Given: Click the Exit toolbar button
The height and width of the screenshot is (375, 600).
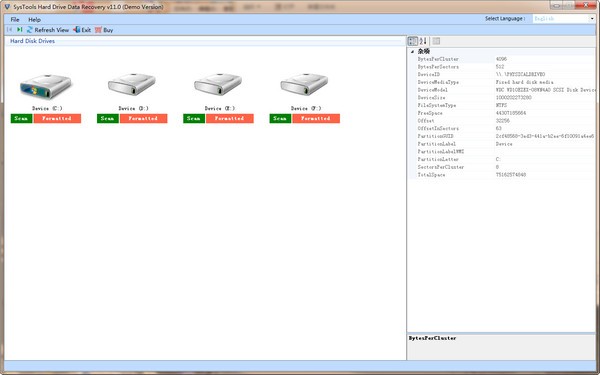Looking at the screenshot, I should [x=82, y=30].
